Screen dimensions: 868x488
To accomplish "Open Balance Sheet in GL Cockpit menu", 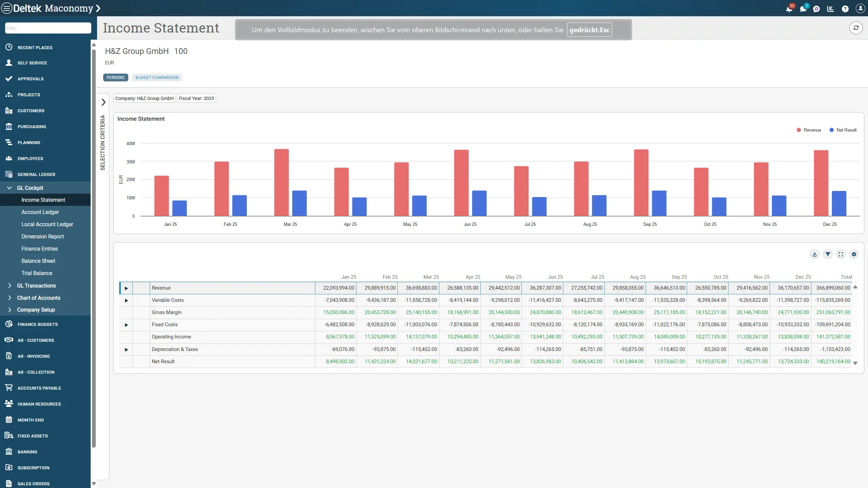I will [38, 261].
